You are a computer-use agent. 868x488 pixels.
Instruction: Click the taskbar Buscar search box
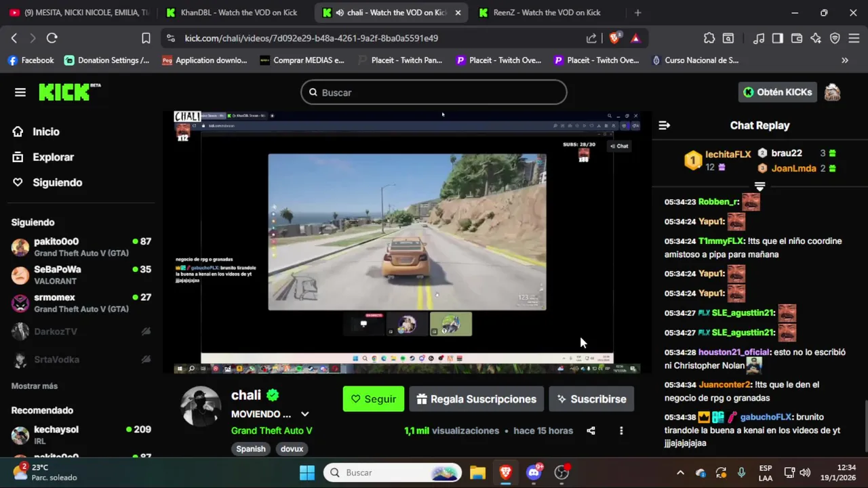click(x=393, y=472)
